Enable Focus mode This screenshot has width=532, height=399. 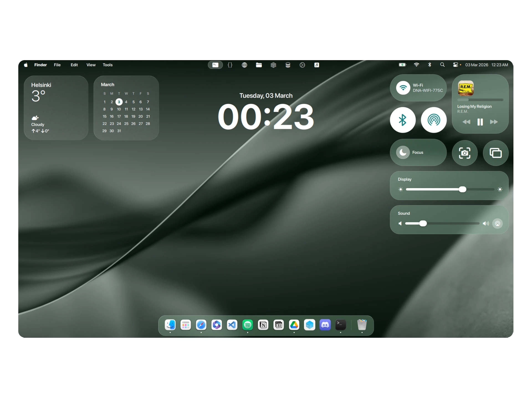pyautogui.click(x=418, y=152)
